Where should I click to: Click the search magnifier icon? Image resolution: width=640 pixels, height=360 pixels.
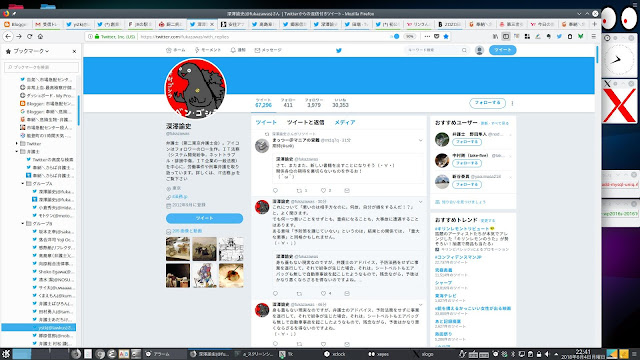[x=464, y=50]
